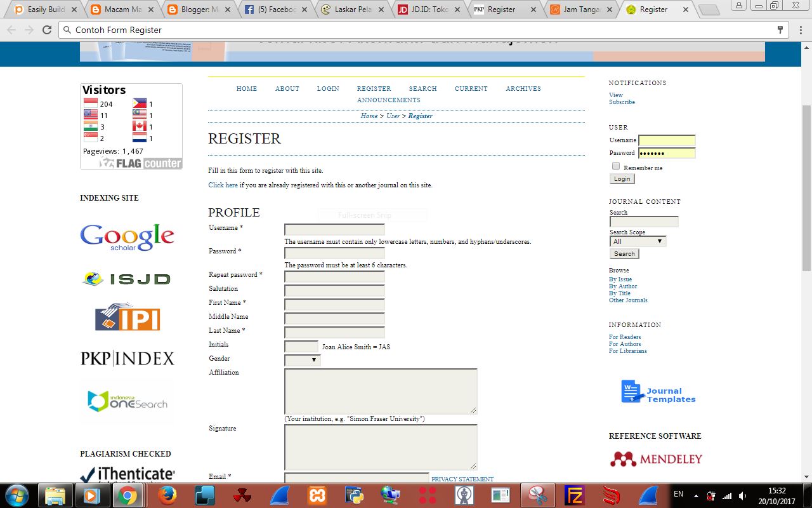This screenshot has width=812, height=508.
Task: Open the Home breadcrumb link
Action: pyautogui.click(x=369, y=116)
